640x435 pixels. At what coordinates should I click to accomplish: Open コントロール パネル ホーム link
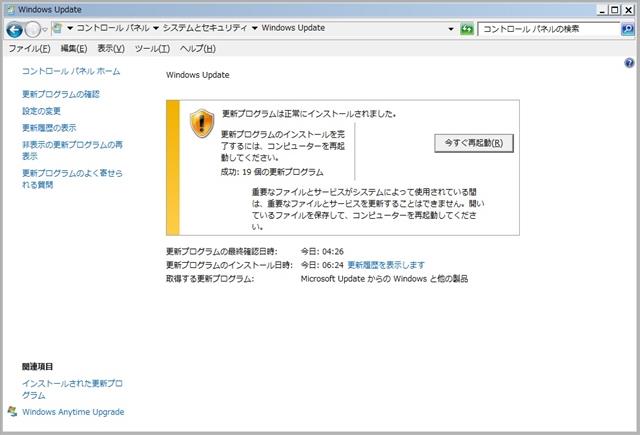click(71, 71)
